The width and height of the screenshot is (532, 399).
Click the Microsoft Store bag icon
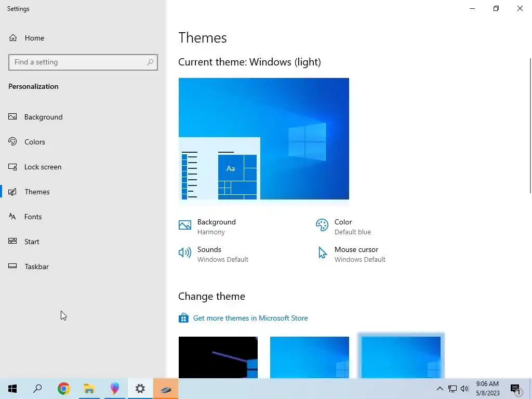click(183, 318)
